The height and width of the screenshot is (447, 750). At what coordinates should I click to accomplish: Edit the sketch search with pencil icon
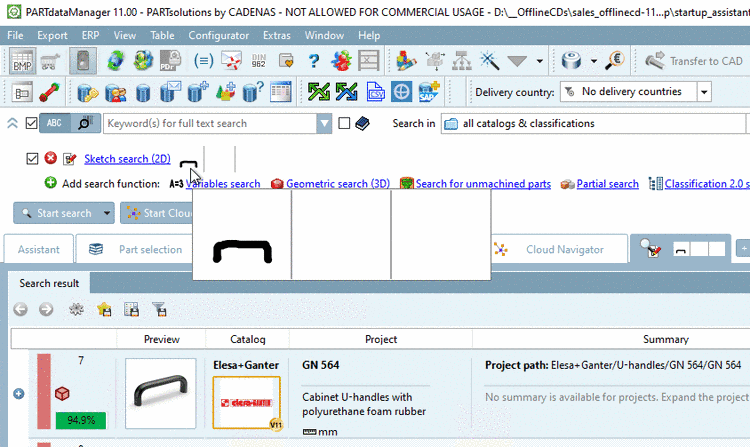pyautogui.click(x=70, y=159)
